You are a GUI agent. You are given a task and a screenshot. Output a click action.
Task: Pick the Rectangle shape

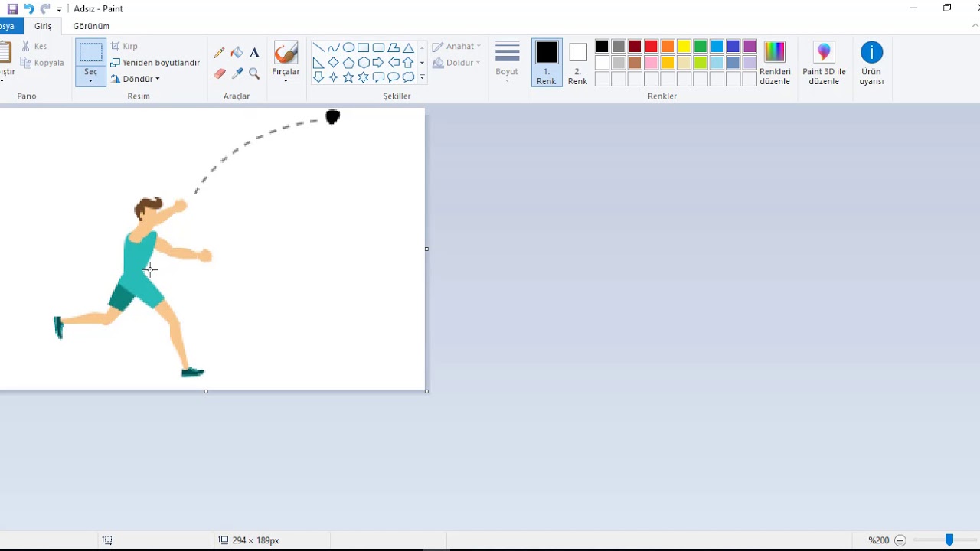363,47
